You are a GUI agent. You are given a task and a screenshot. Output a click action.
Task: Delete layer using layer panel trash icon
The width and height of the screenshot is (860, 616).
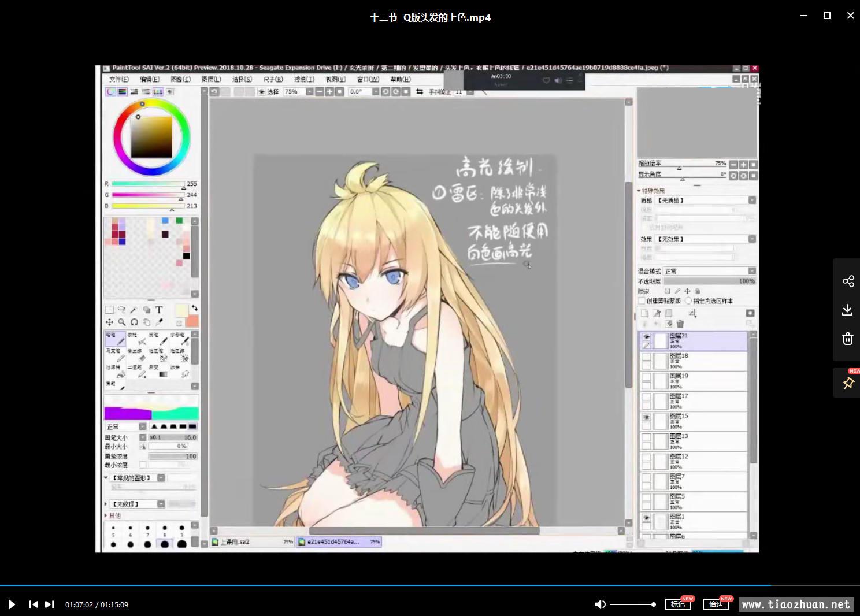pos(680,324)
